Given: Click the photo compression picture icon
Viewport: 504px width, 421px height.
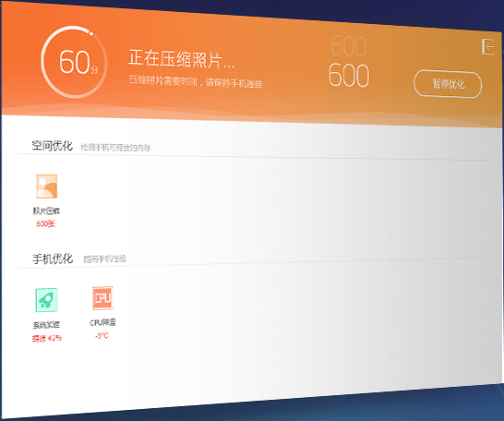Looking at the screenshot, I should tap(46, 186).
